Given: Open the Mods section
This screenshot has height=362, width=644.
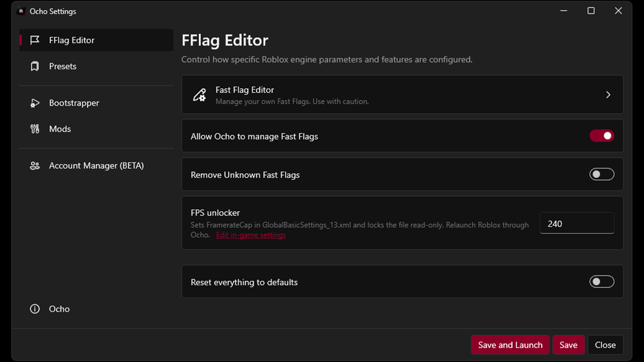Looking at the screenshot, I should coord(96,129).
